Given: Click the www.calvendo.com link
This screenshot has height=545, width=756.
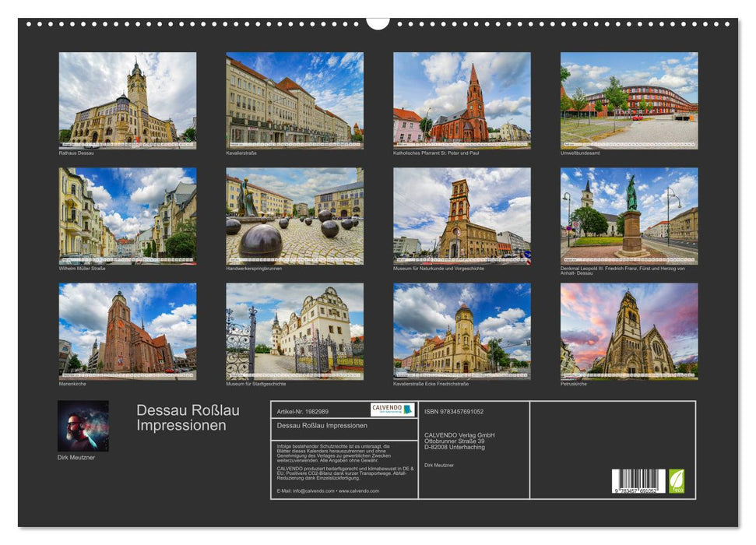Looking at the screenshot, I should click(360, 493).
